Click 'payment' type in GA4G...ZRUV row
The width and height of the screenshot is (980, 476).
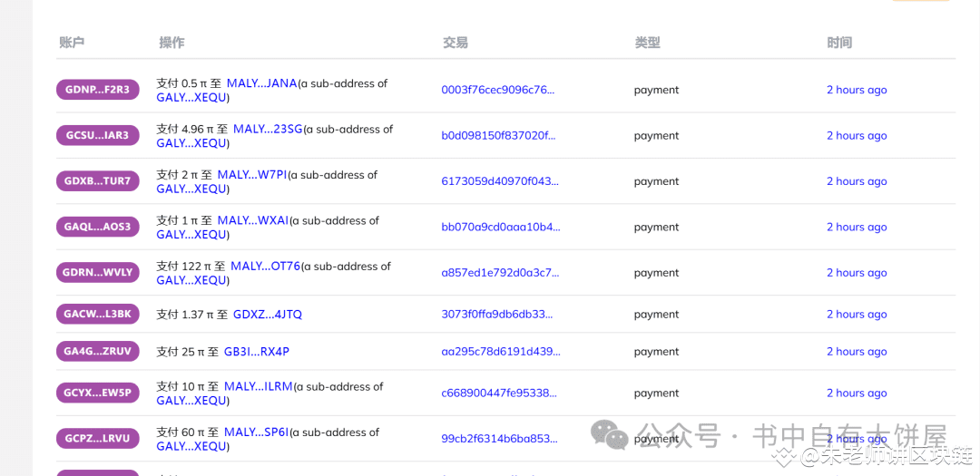pos(656,353)
